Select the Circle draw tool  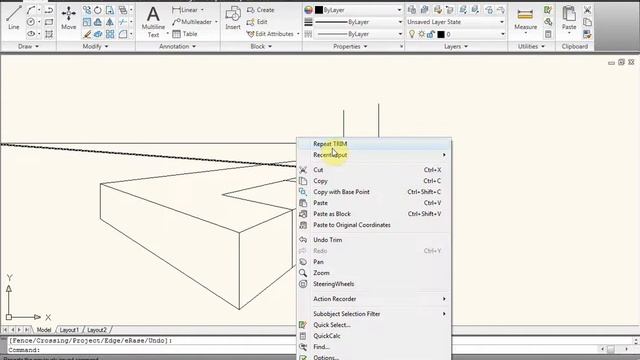point(31,22)
